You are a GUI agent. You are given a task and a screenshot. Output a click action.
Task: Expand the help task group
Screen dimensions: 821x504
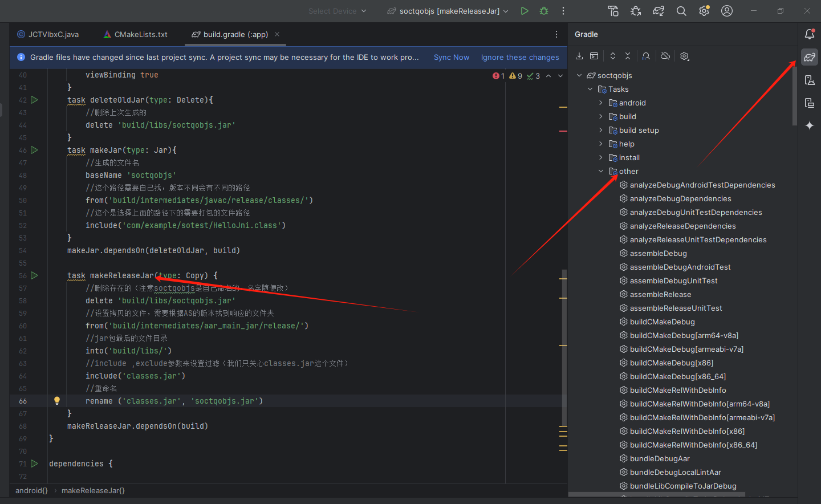[601, 144]
